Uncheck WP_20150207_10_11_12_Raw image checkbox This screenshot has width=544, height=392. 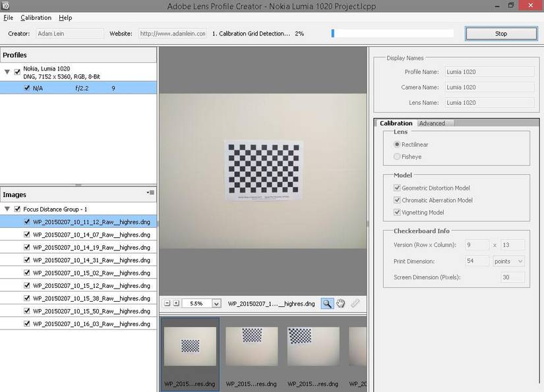[27, 222]
